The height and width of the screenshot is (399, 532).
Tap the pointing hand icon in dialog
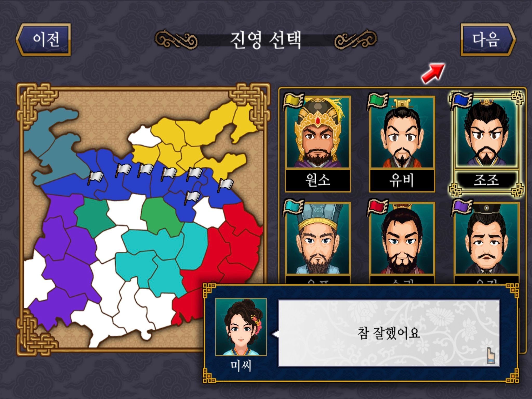[491, 355]
